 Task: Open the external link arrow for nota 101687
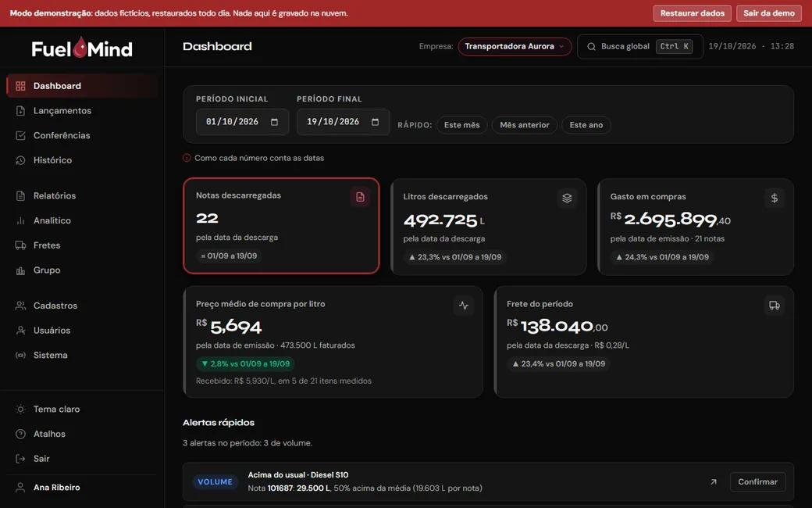[714, 482]
